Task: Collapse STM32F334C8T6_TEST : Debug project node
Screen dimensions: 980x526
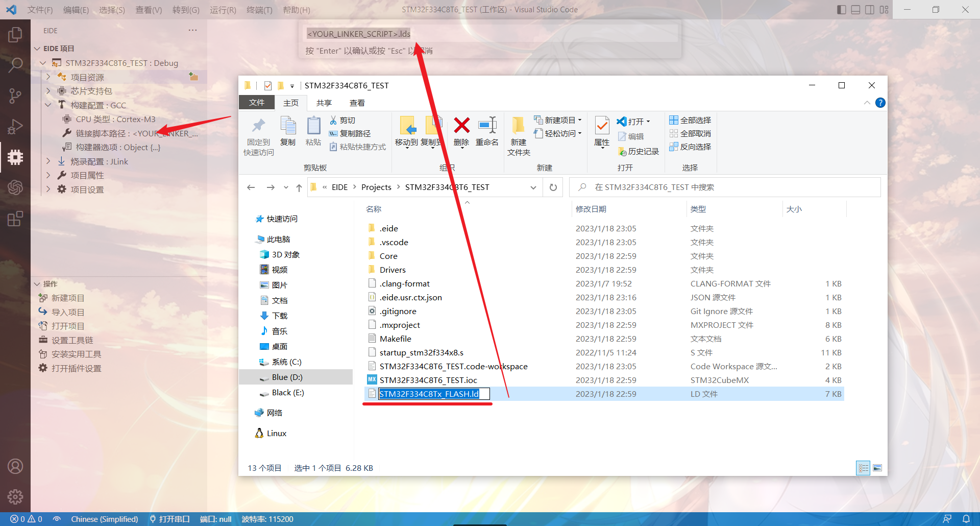Action: [x=43, y=63]
